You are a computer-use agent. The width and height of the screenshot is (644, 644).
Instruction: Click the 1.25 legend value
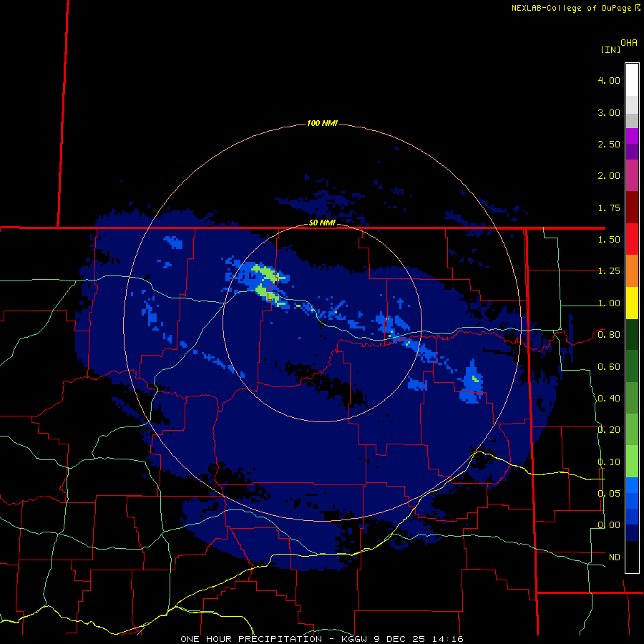pos(609,271)
